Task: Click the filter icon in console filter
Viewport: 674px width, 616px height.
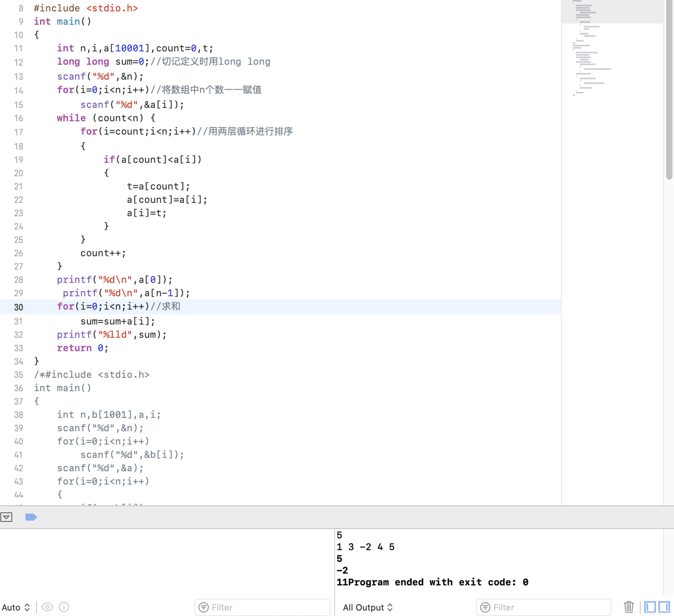Action: pos(485,607)
